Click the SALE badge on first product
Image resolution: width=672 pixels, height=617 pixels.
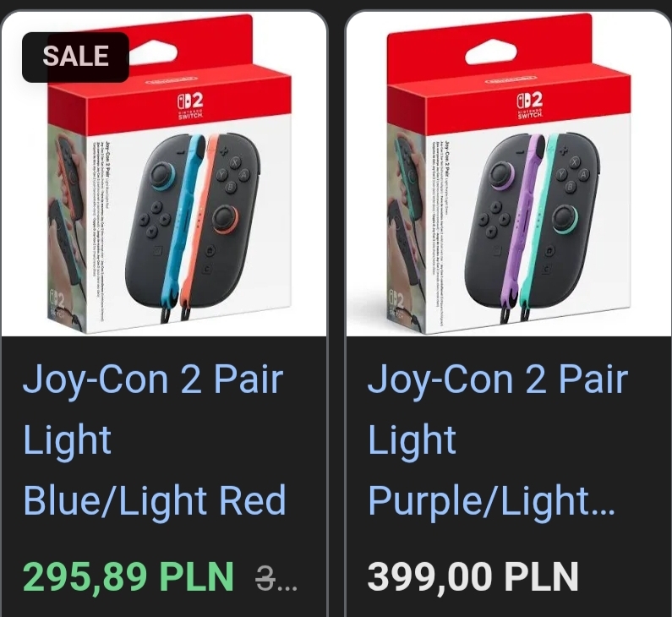point(75,57)
